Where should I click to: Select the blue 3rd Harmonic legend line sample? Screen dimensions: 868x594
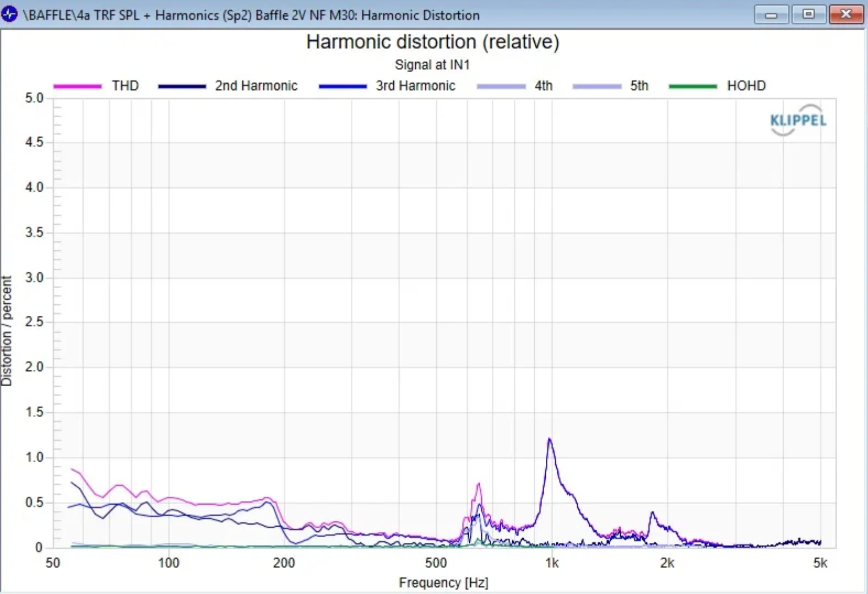pos(343,87)
